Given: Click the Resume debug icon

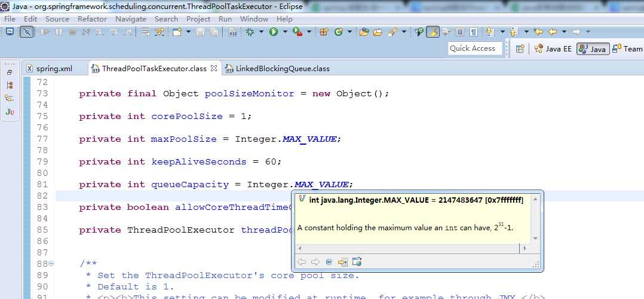Looking at the screenshot, I should [45, 32].
